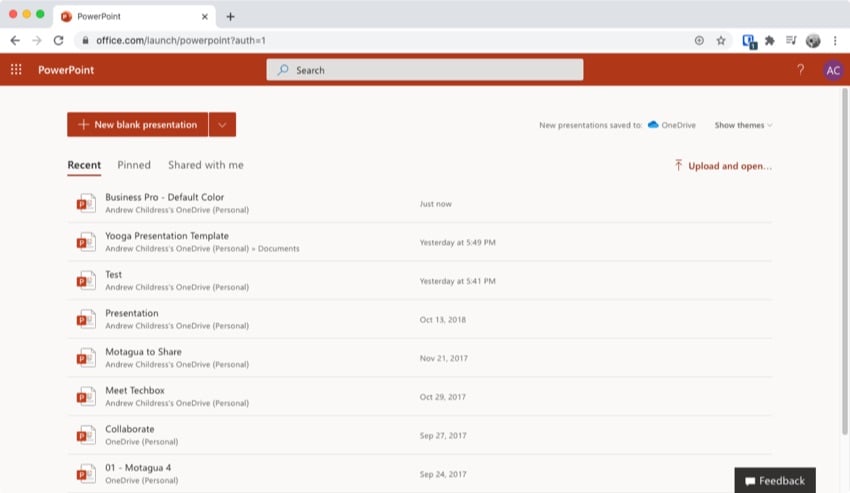Screen dimensions: 850x493
Task: Expand the Show themes dropdown
Action: (743, 125)
